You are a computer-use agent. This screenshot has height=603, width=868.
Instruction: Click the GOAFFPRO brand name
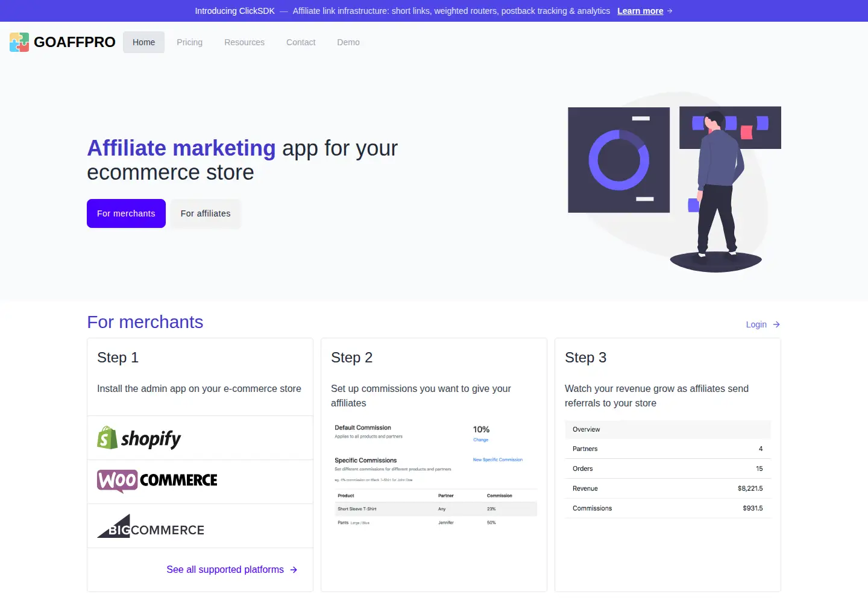(x=75, y=42)
